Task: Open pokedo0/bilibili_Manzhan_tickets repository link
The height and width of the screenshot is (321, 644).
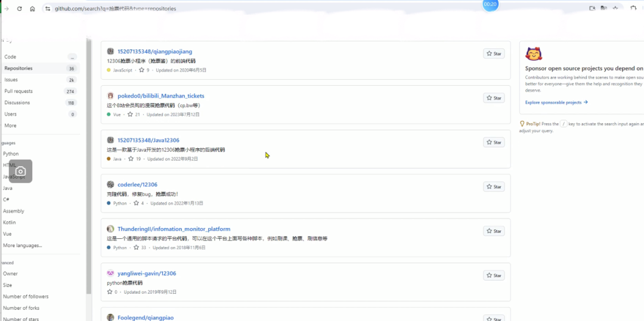Action: (x=161, y=96)
